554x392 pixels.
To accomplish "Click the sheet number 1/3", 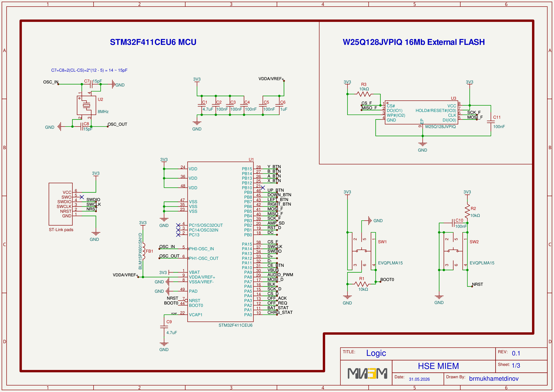I will click(x=516, y=365).
